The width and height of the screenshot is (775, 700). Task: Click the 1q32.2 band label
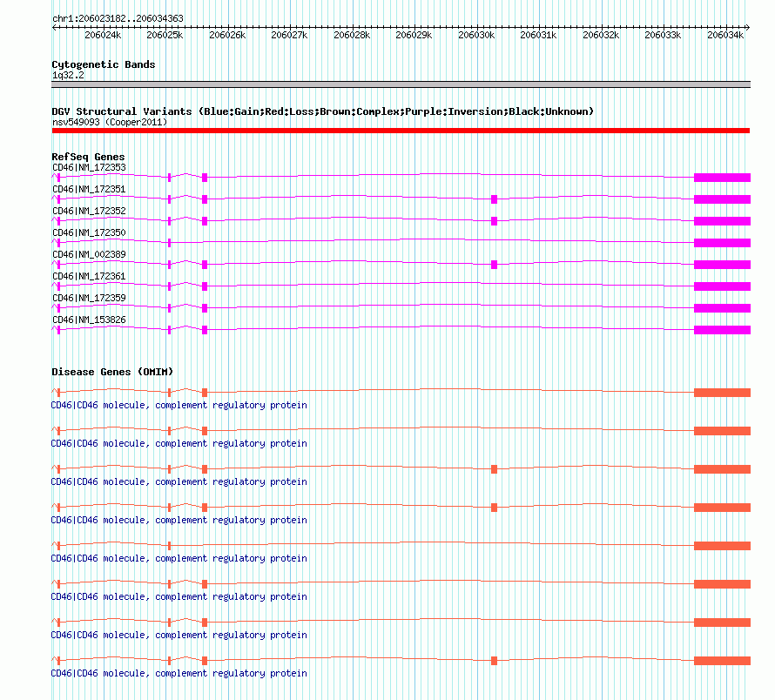click(68, 75)
